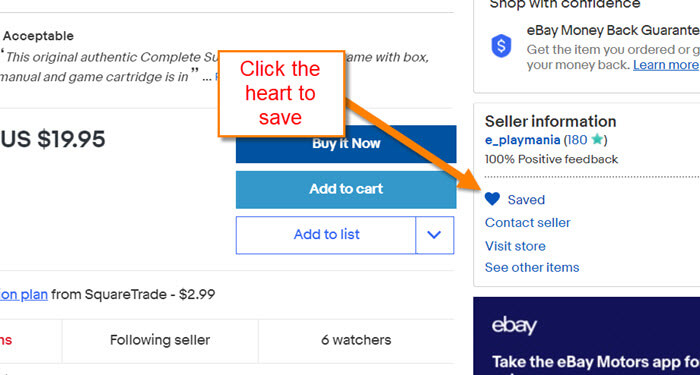This screenshot has height=375, width=700.
Task: Click the eBay logo in Motors banner
Action: coord(514,326)
